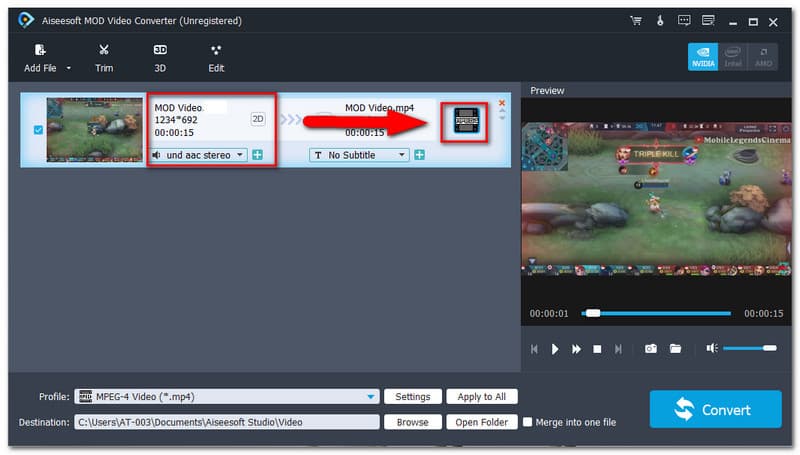
Task: Enable AMD acceleration
Action: [763, 57]
